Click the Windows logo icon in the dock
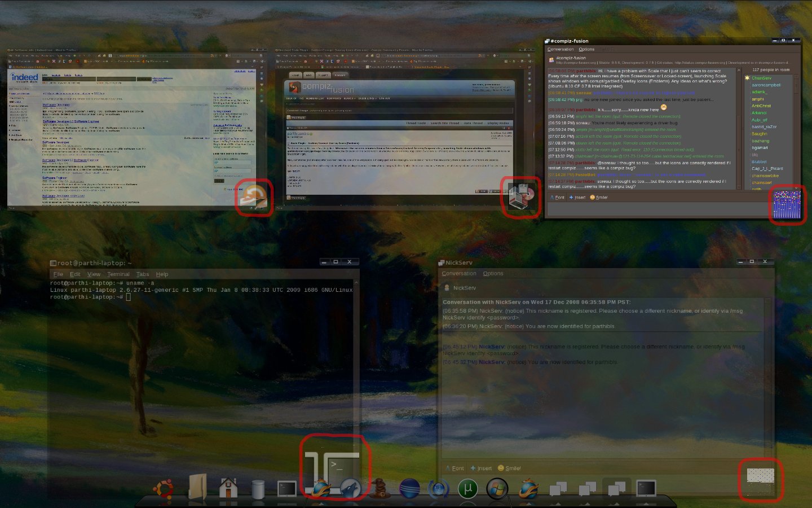 [x=497, y=488]
